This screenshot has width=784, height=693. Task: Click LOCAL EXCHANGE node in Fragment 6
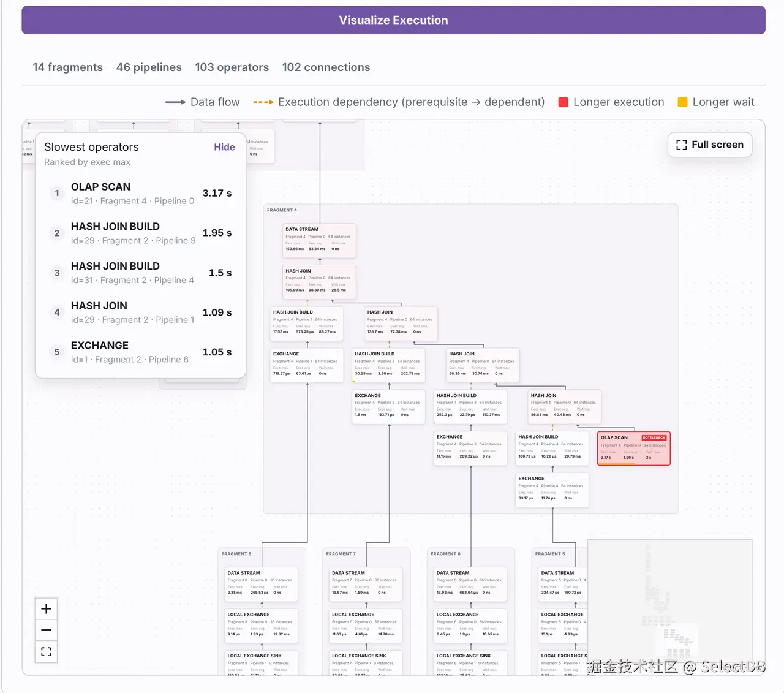click(470, 626)
